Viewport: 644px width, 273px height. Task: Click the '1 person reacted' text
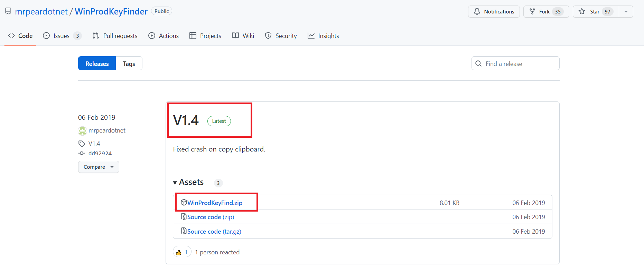(217, 252)
